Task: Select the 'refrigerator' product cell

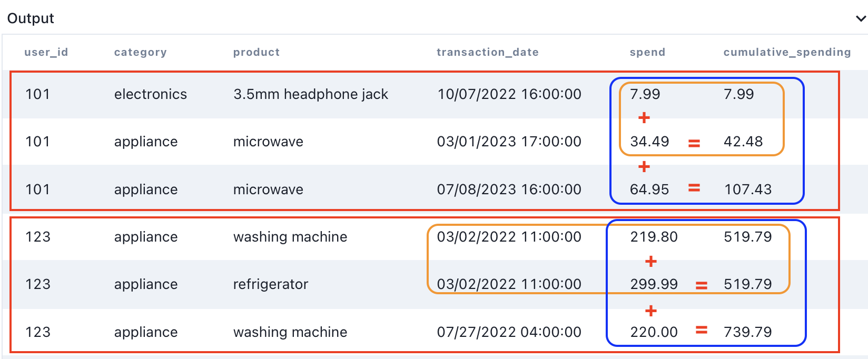Action: point(271,284)
